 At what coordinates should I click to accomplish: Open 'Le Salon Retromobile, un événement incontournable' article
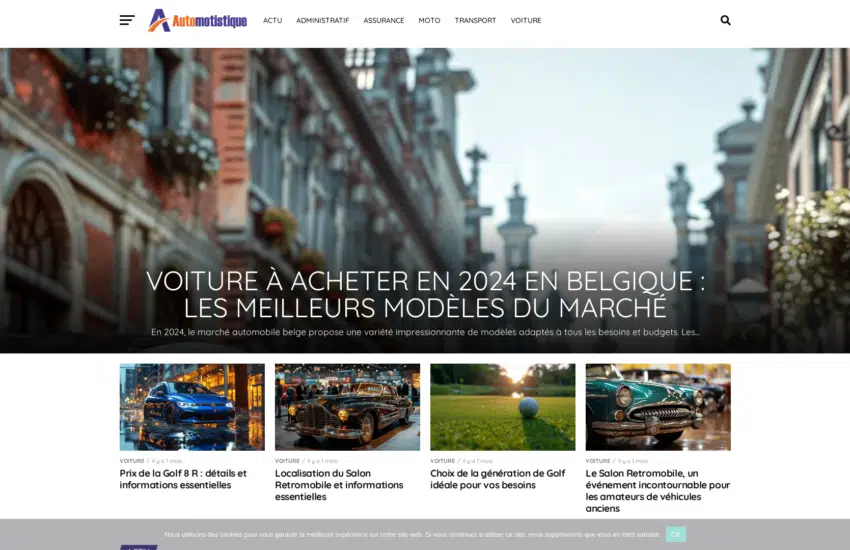click(x=657, y=490)
